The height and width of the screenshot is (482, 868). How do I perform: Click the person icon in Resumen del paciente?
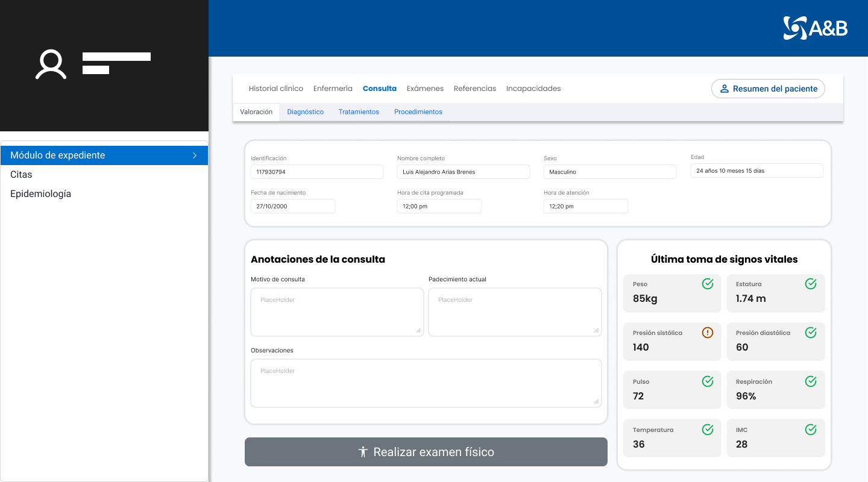coord(725,89)
